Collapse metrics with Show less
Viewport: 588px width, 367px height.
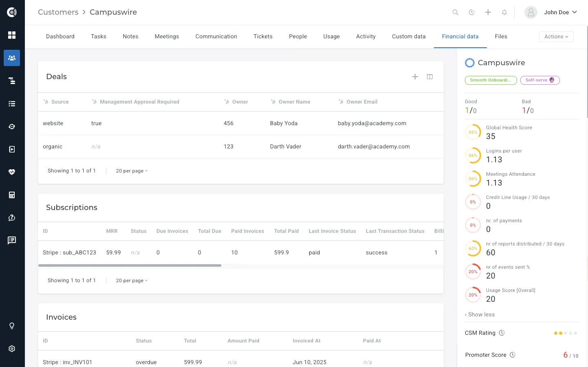click(x=480, y=314)
